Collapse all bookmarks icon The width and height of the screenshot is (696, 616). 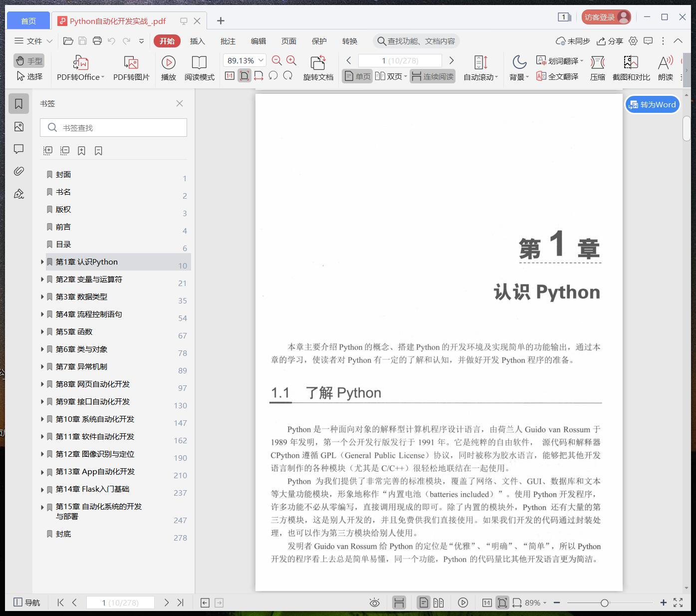pyautogui.click(x=65, y=150)
